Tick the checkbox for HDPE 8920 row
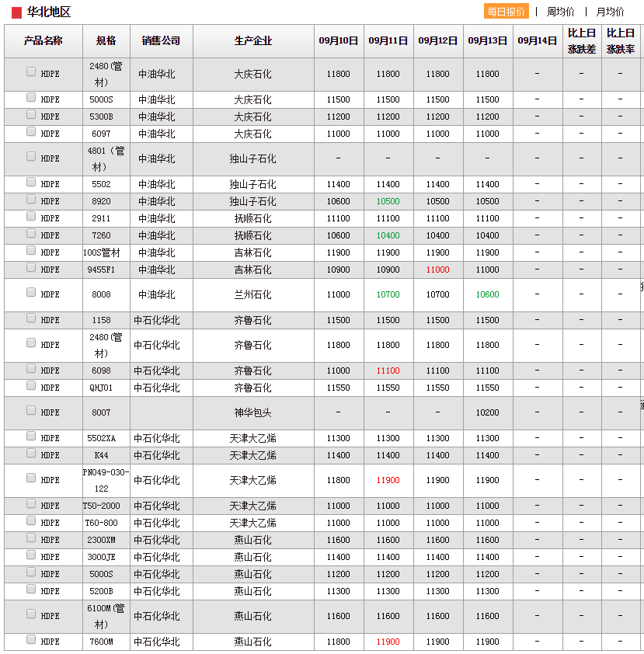The image size is (644, 654). point(31,199)
